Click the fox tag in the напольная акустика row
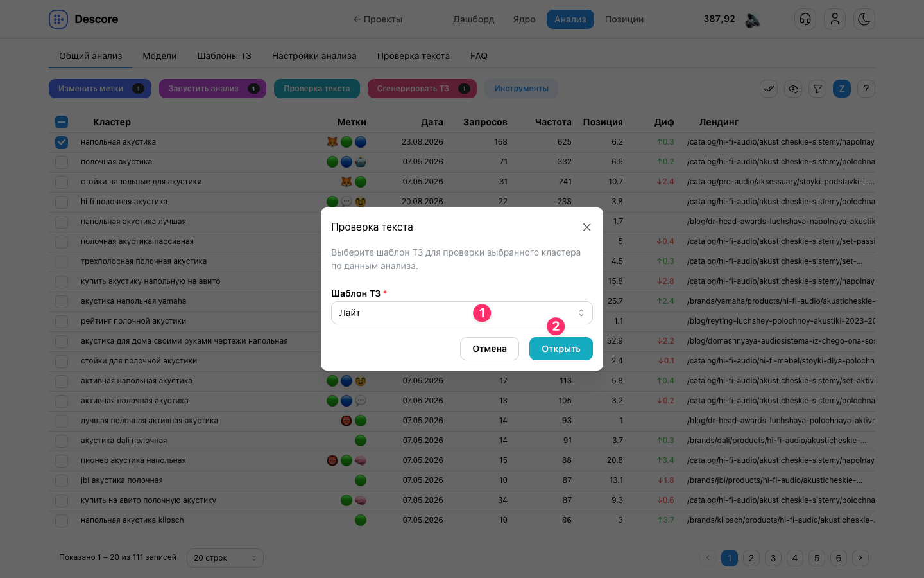Screen dimensions: 924x578 pos(332,142)
